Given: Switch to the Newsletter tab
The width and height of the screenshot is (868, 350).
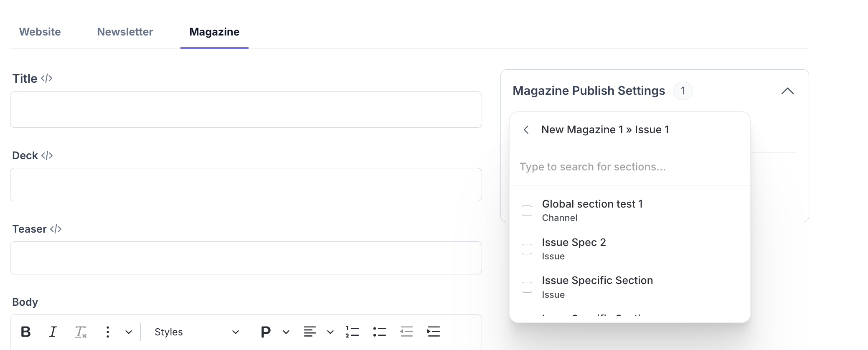Looking at the screenshot, I should tap(125, 32).
